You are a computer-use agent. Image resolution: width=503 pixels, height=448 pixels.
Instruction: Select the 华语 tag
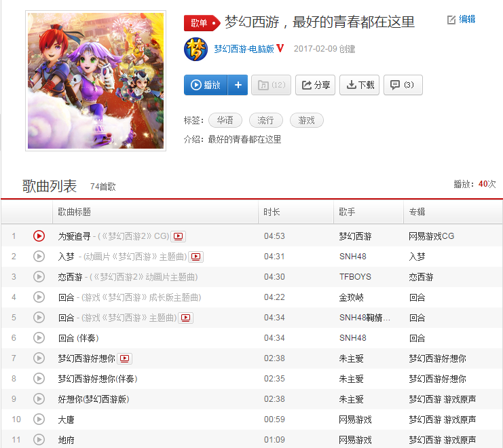225,120
